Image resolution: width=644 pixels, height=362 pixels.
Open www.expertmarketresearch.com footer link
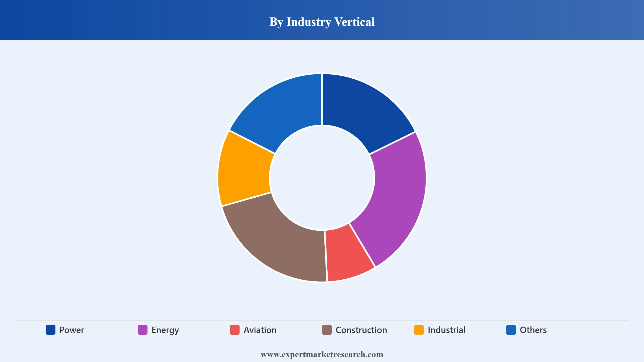click(x=322, y=354)
